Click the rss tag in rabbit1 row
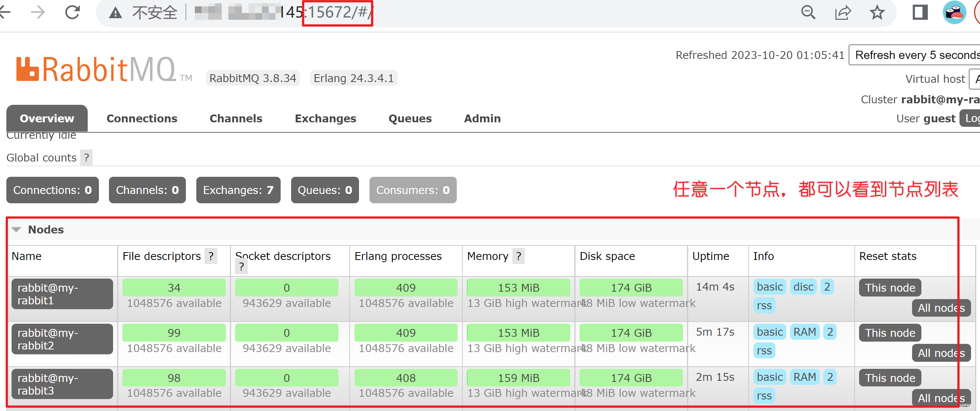 coord(764,305)
